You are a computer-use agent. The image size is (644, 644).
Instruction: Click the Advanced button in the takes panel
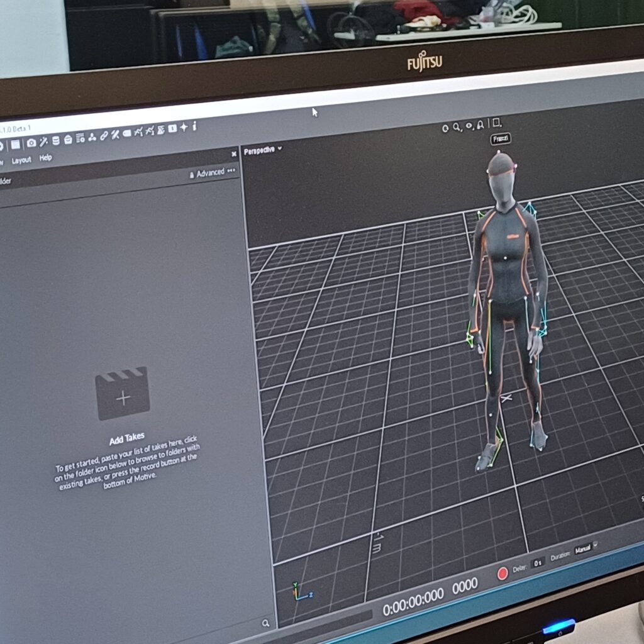point(210,174)
